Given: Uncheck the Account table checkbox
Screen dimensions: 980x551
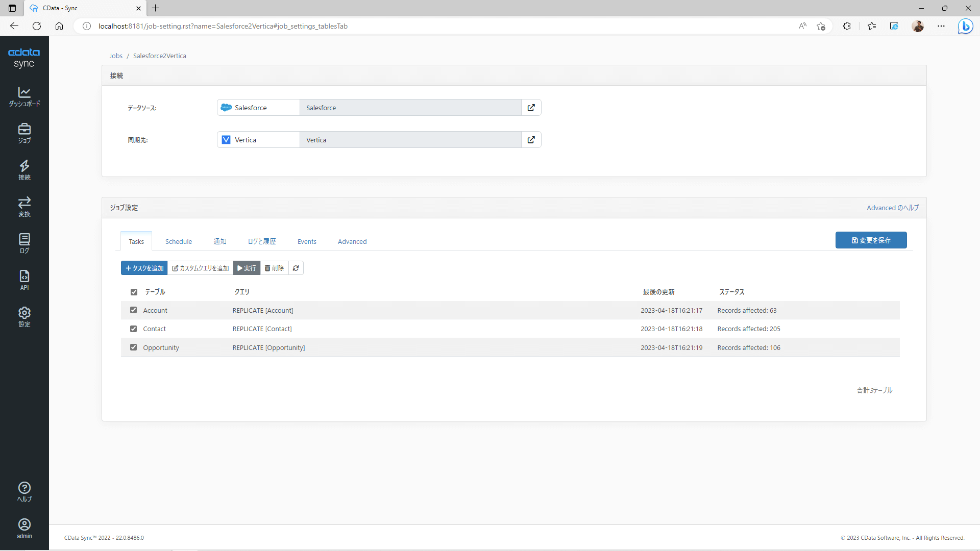Looking at the screenshot, I should click(134, 310).
